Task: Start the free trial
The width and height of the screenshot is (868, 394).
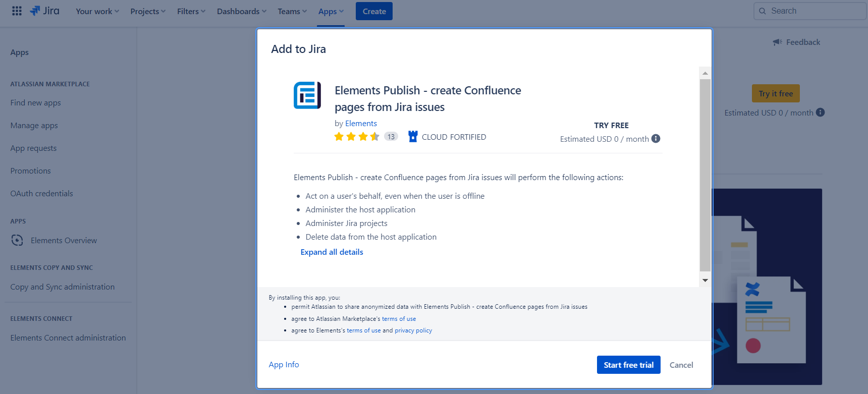Action: (x=628, y=365)
